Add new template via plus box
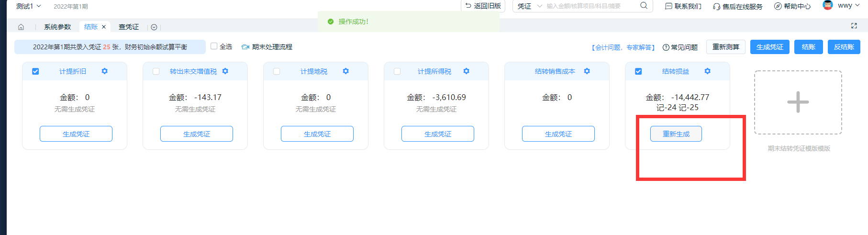 tap(798, 102)
